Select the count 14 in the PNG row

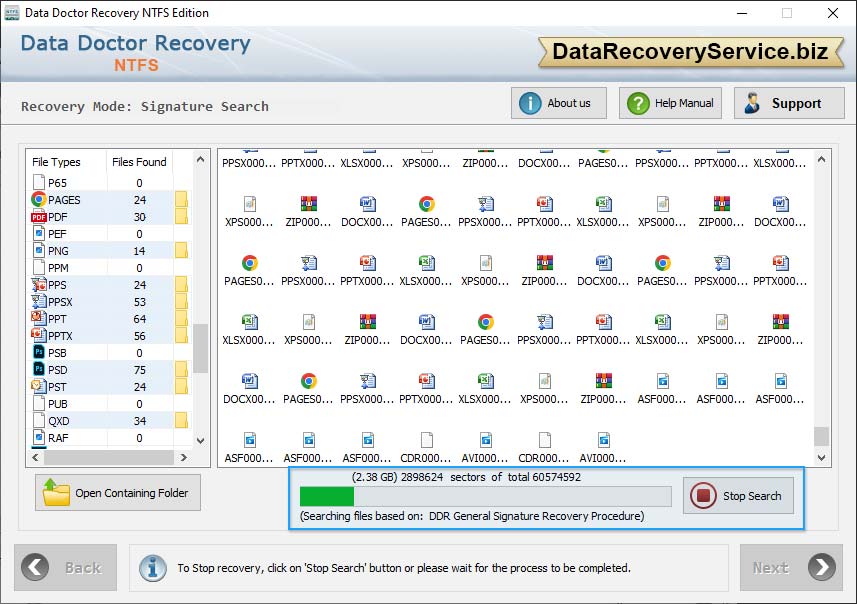coord(139,251)
